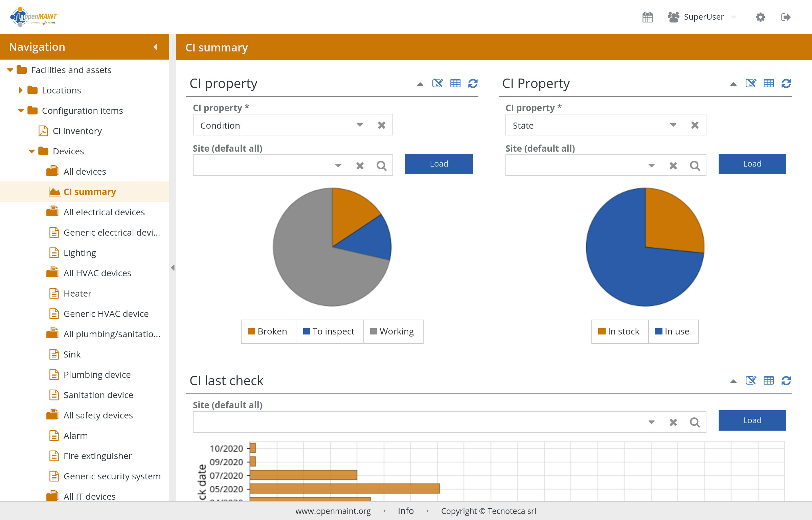Click Load under the Condition chart

coord(439,164)
